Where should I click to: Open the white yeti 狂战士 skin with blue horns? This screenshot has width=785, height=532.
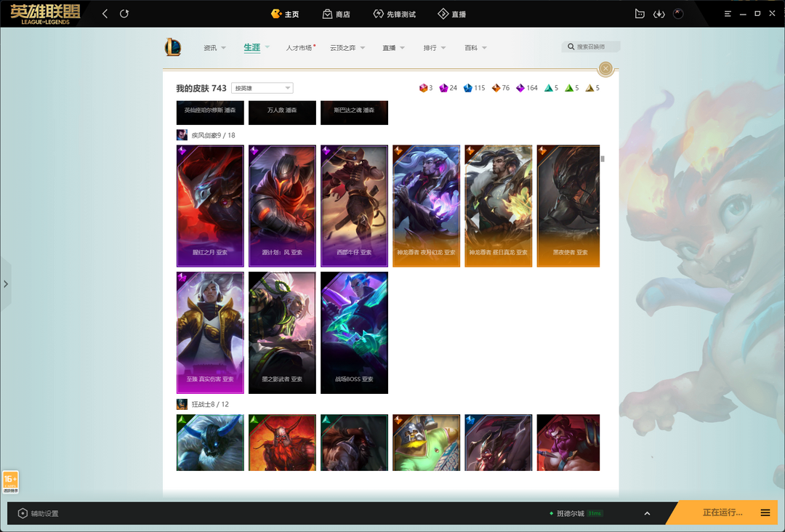210,443
